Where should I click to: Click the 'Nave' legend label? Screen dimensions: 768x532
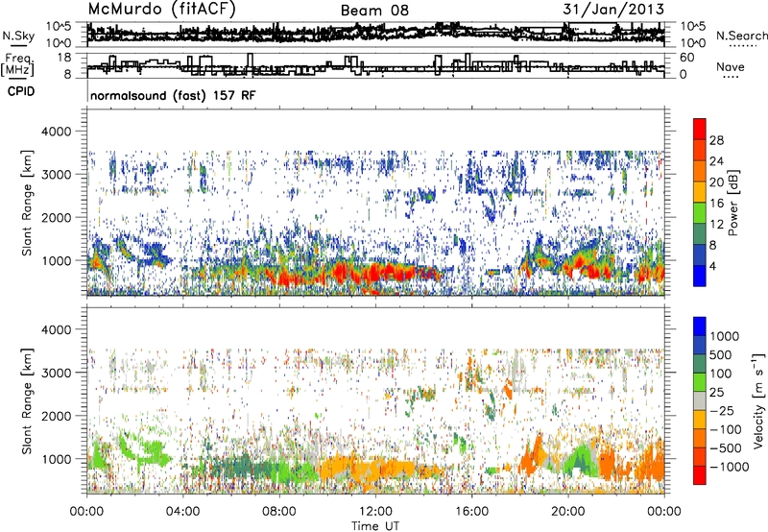[x=730, y=66]
